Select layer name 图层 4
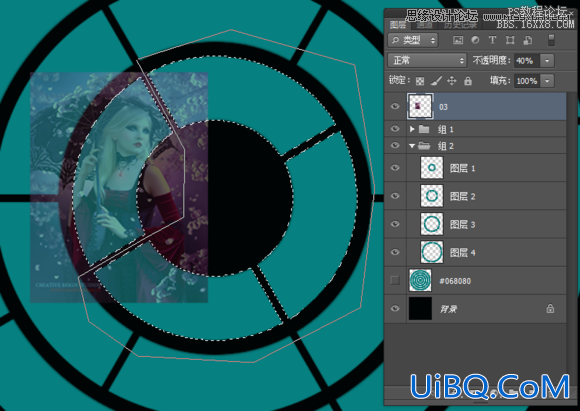Image resolution: width=580 pixels, height=411 pixels. pos(462,252)
